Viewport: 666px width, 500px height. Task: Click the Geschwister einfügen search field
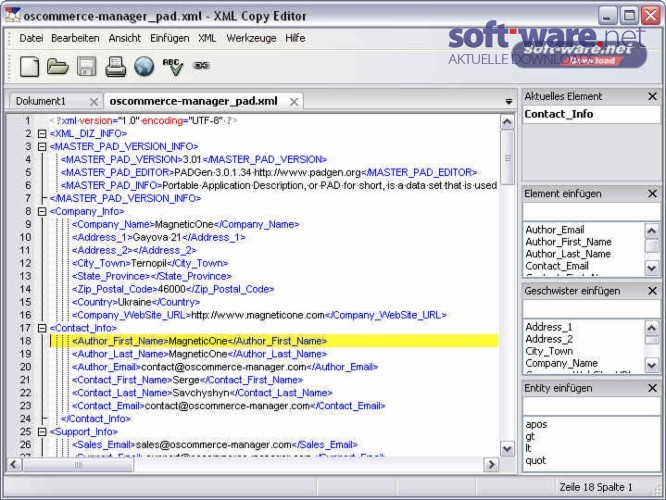pos(591,309)
